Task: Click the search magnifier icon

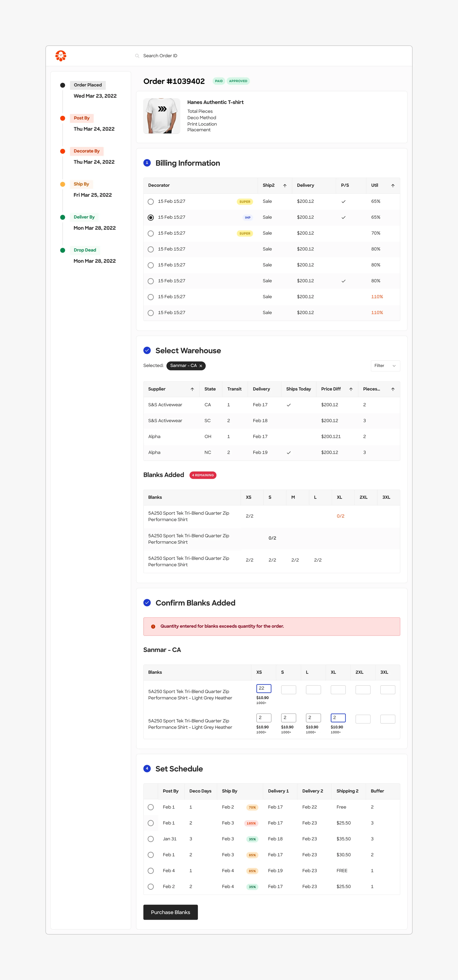Action: coord(137,56)
